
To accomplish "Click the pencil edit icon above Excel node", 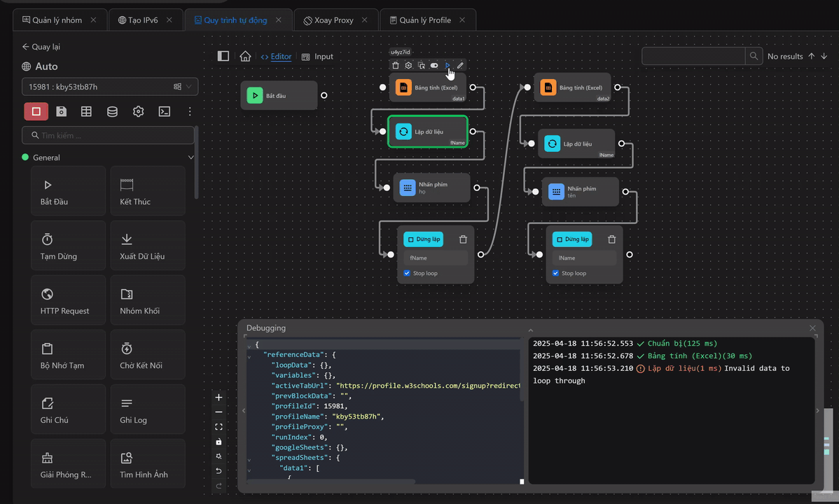I will pos(460,66).
